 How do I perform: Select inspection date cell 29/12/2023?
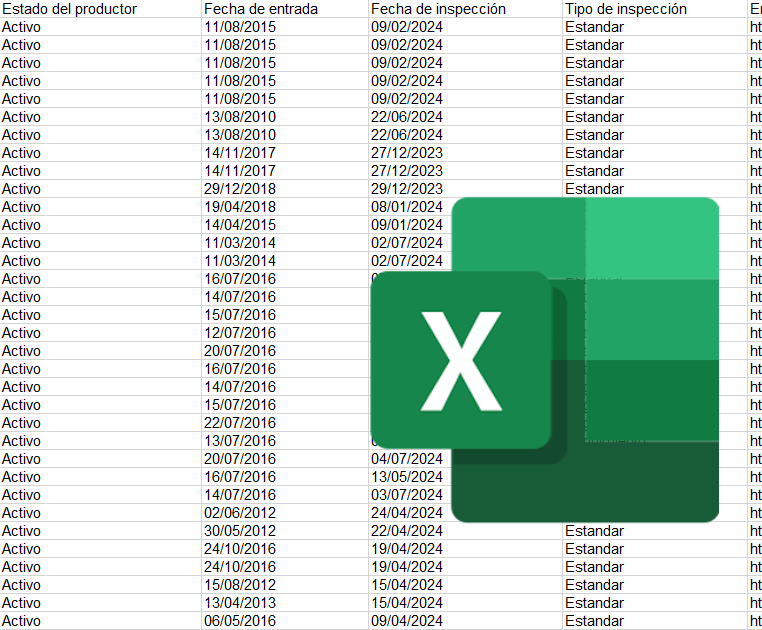[406, 189]
